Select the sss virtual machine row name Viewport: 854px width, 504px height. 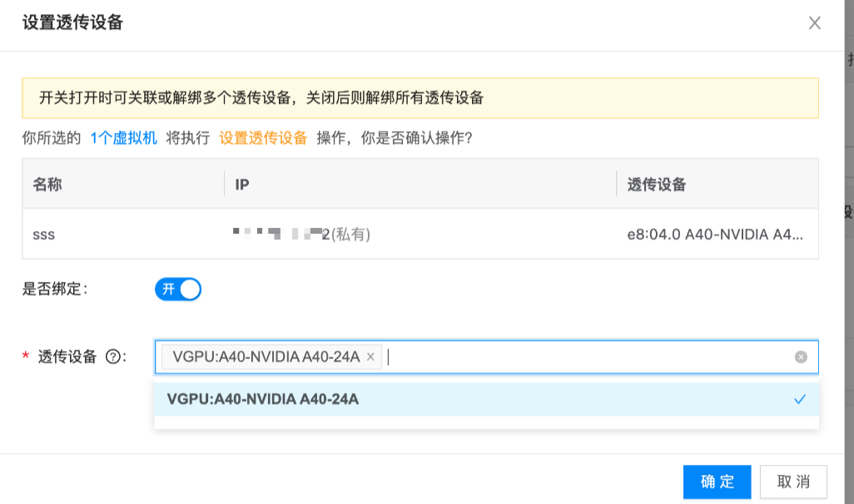pos(43,235)
